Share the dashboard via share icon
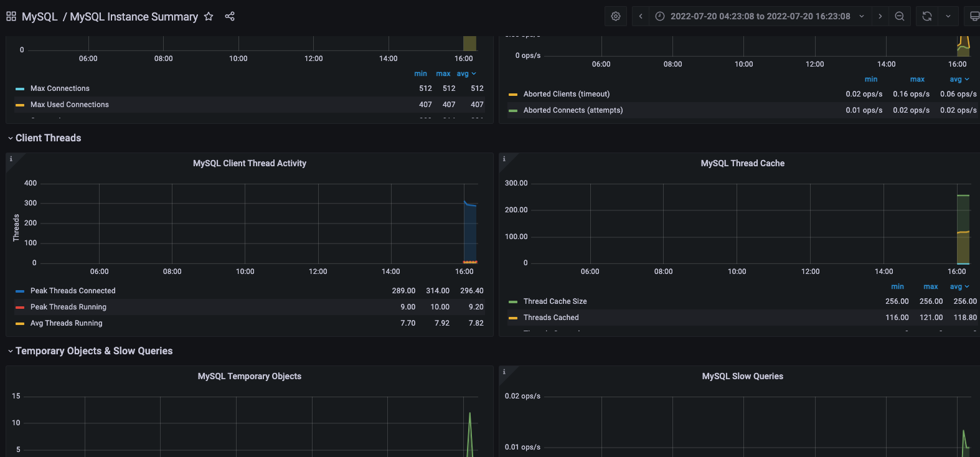Image resolution: width=980 pixels, height=457 pixels. (230, 16)
